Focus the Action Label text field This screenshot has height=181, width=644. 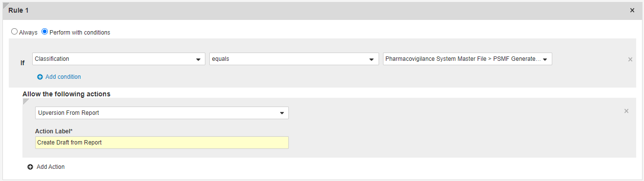tap(162, 143)
